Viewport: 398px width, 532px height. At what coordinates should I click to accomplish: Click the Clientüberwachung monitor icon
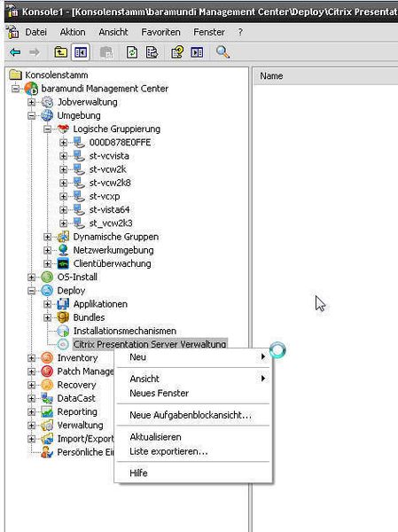(63, 263)
